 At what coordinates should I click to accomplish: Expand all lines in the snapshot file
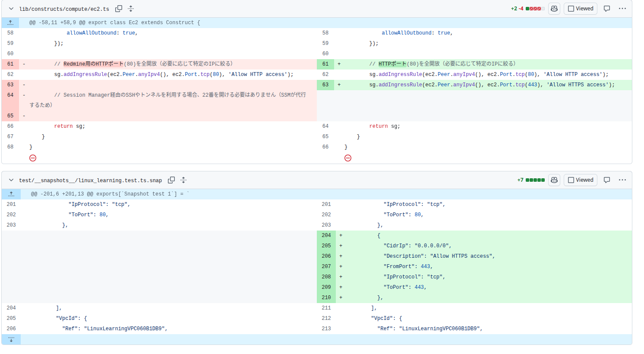[x=183, y=180]
